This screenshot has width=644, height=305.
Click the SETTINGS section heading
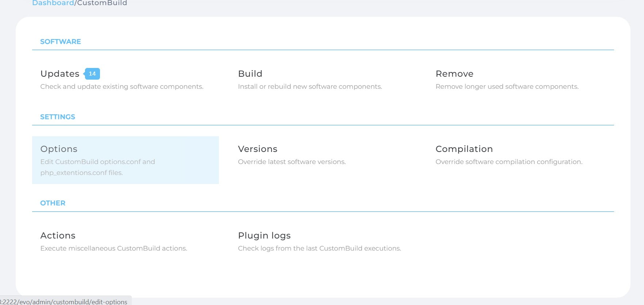[x=58, y=117]
